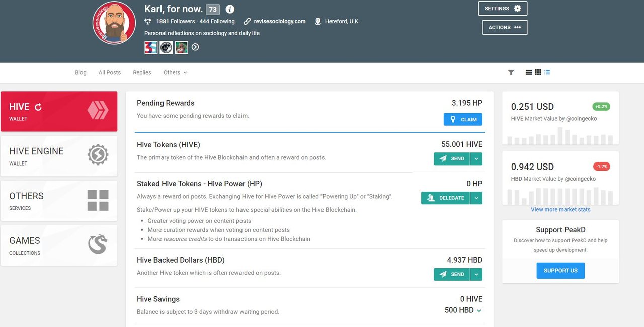Click the SUPPORT US button

click(x=560, y=270)
